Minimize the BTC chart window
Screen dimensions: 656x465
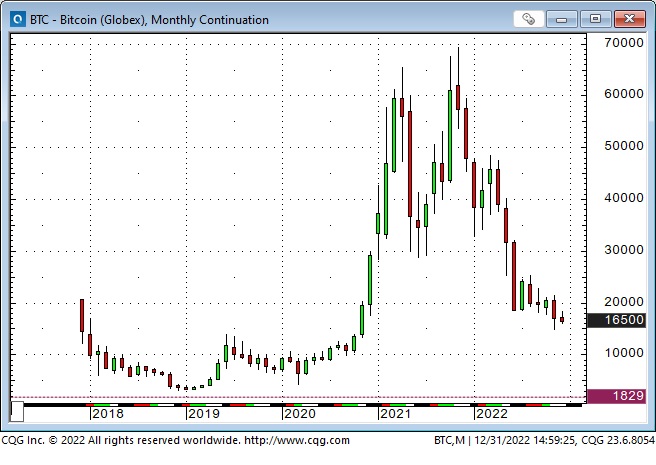(561, 19)
